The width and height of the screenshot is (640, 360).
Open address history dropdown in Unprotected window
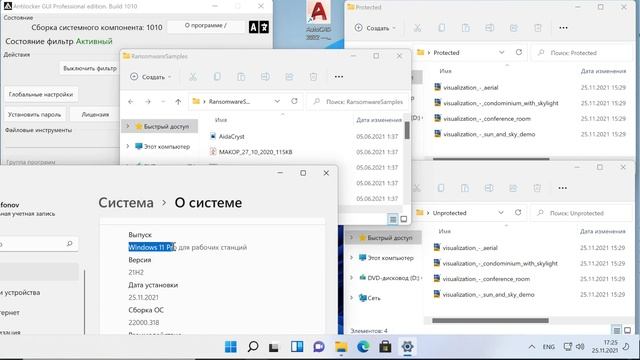pyautogui.click(x=501, y=213)
